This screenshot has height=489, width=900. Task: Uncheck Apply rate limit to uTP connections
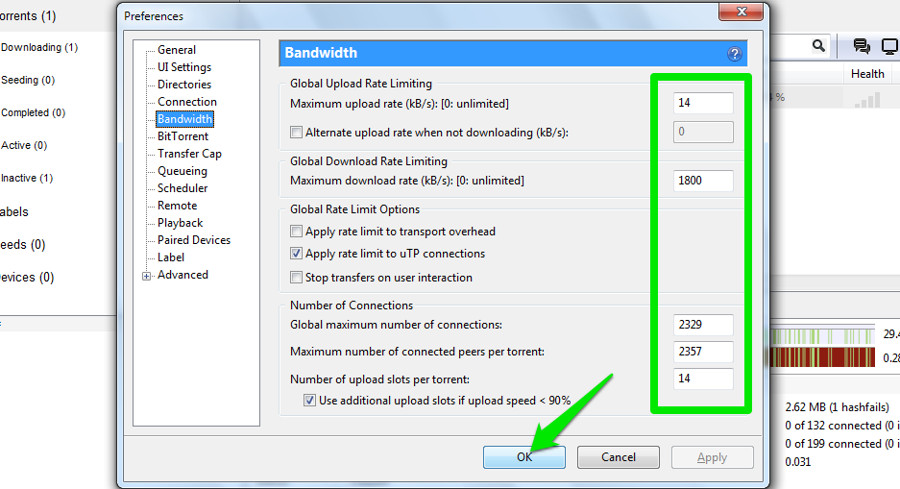296,254
